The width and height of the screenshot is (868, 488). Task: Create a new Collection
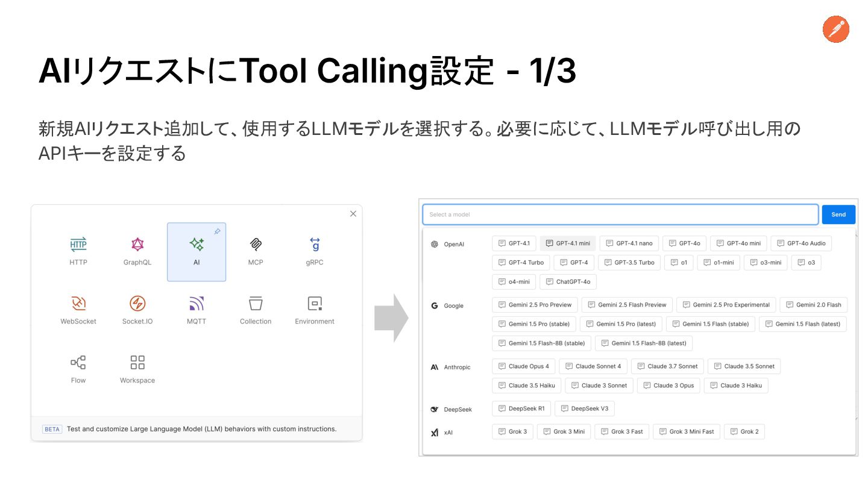pyautogui.click(x=256, y=311)
